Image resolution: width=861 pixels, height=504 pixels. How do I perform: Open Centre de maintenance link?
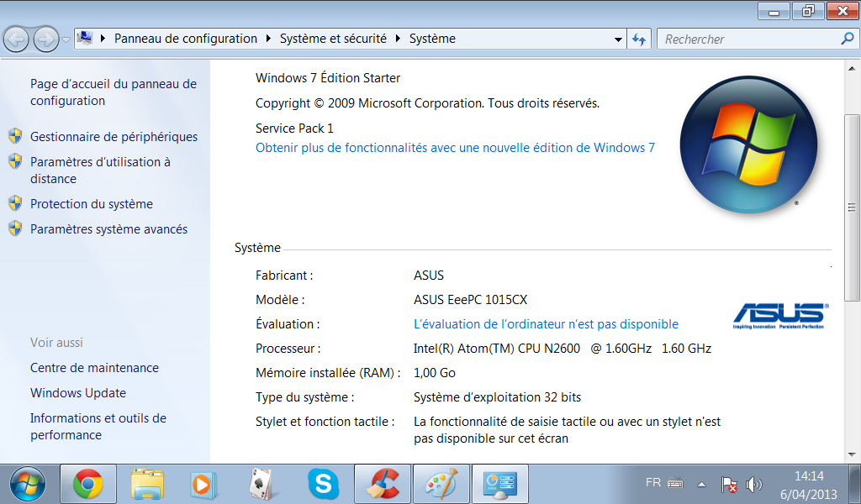pyautogui.click(x=94, y=368)
